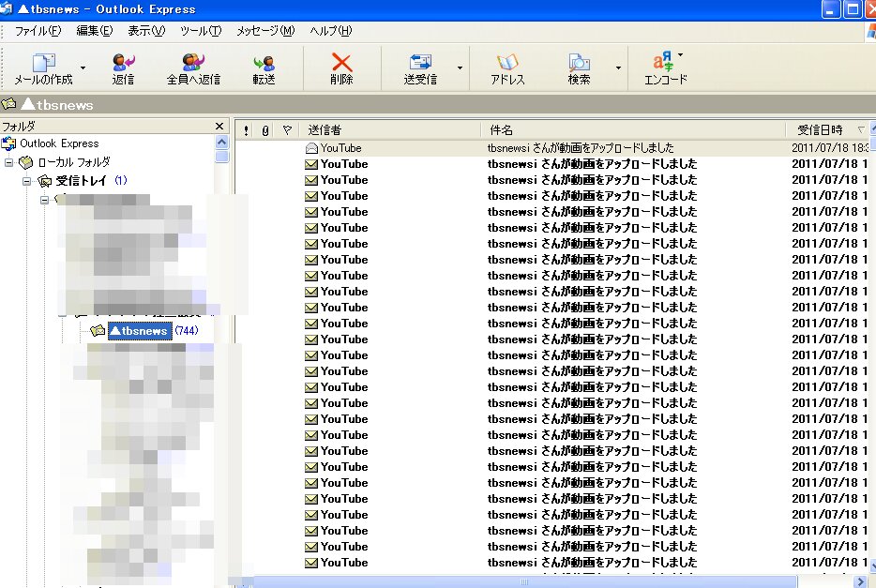The height and width of the screenshot is (588, 876).
Task: Open the Find (検索) dropdown arrow
Action: pos(618,68)
